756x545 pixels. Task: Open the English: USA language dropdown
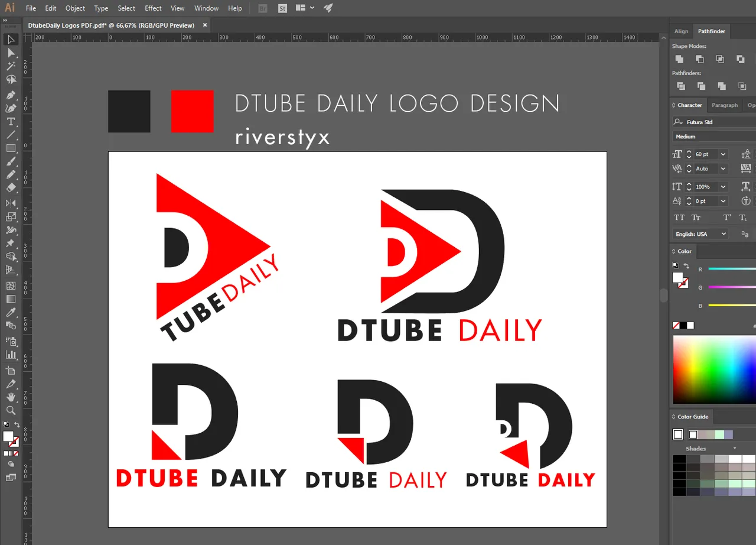pyautogui.click(x=700, y=234)
